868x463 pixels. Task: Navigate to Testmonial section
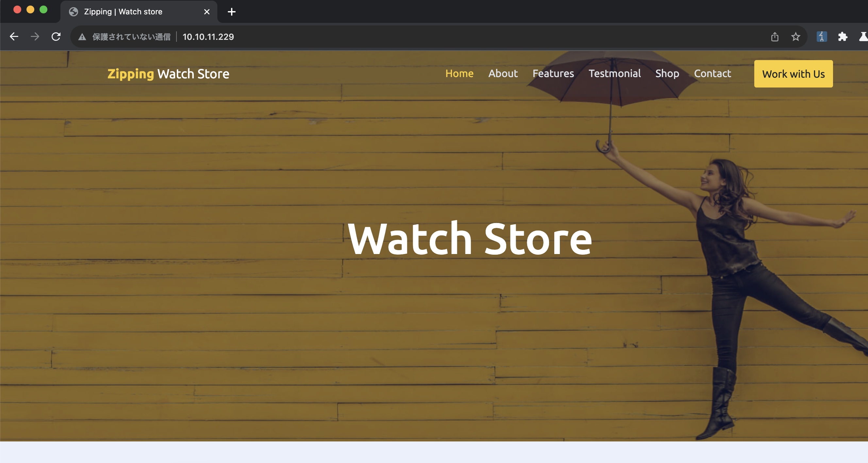(614, 73)
